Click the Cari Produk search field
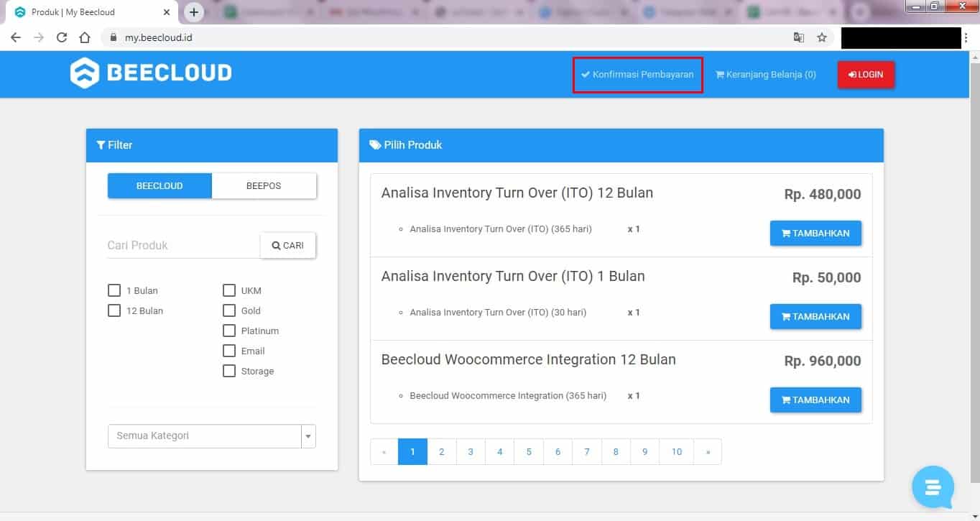 [x=183, y=245]
